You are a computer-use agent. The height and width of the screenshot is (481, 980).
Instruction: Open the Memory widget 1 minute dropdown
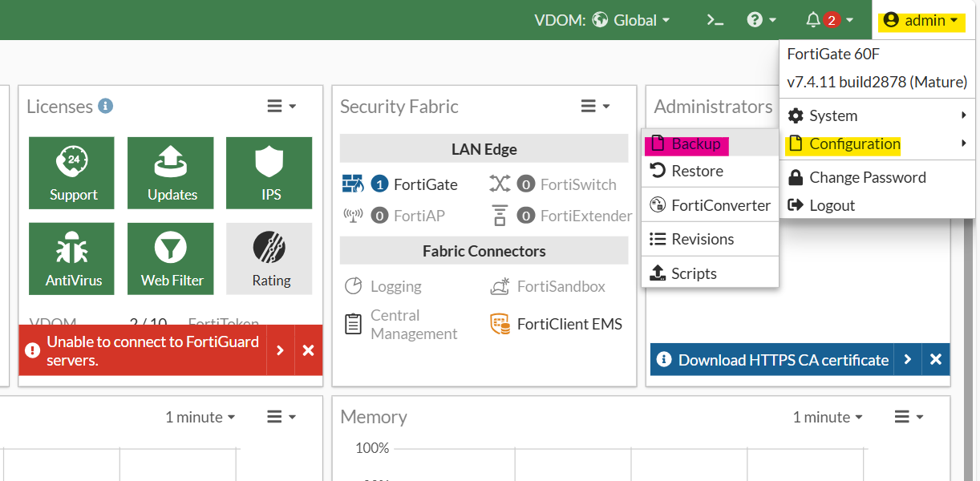828,417
